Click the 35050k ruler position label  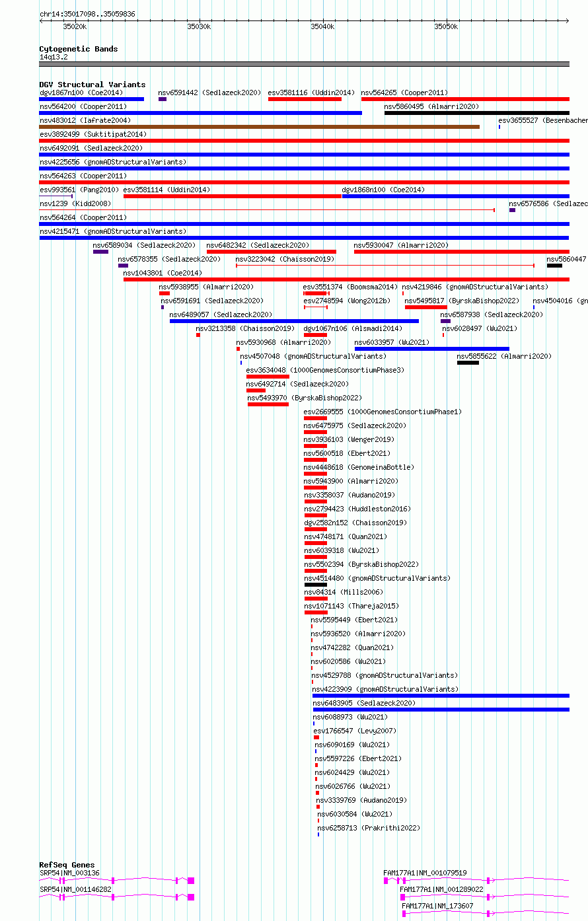tap(446, 27)
